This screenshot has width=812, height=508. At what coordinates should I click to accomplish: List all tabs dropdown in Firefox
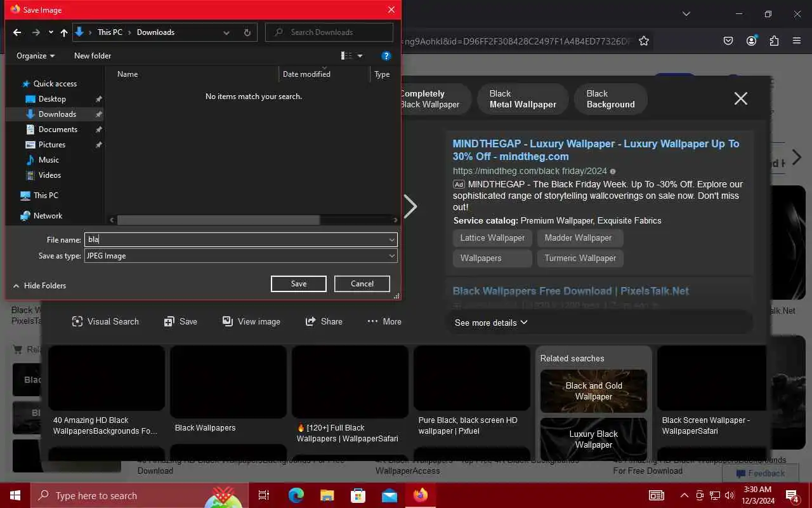(686, 14)
